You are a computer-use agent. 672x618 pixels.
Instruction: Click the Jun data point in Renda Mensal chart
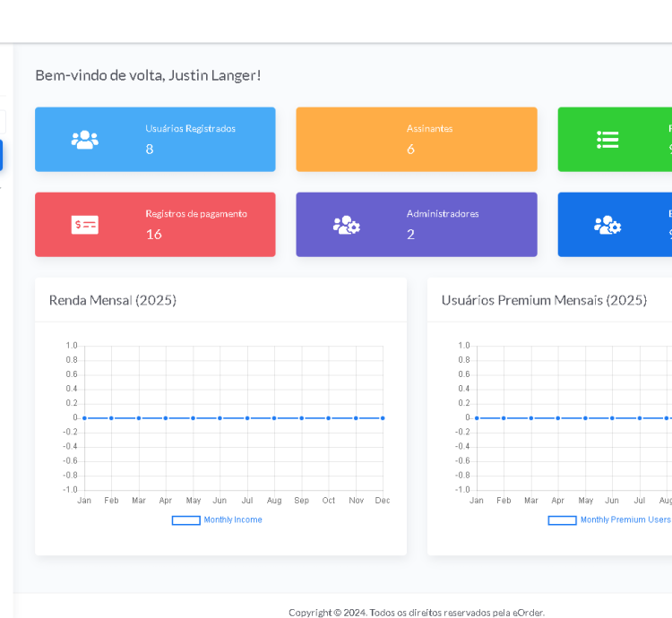tap(220, 418)
